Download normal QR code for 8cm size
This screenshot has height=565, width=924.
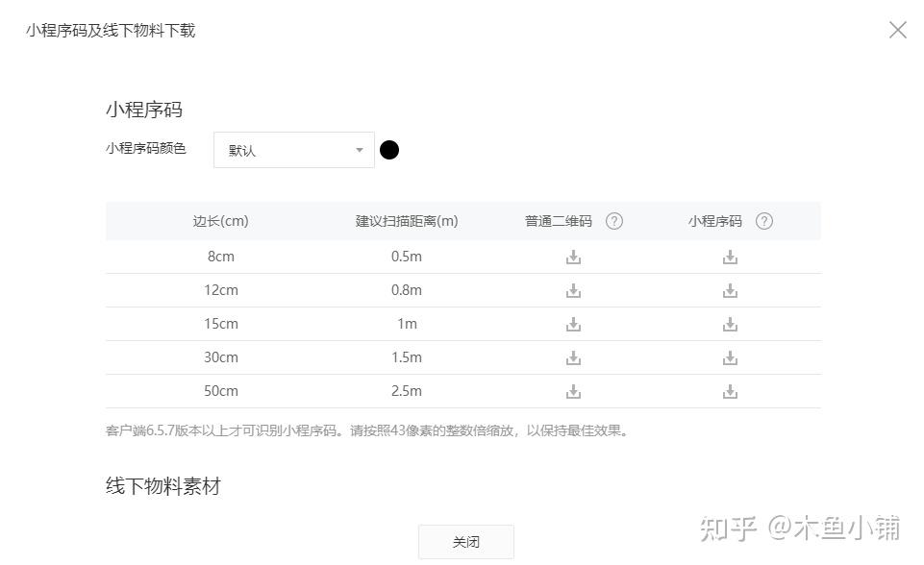(x=573, y=257)
